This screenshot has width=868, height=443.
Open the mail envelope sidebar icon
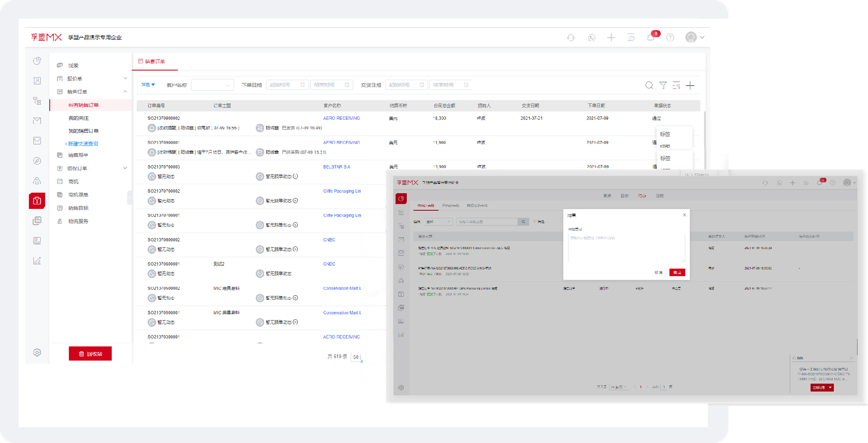37,120
